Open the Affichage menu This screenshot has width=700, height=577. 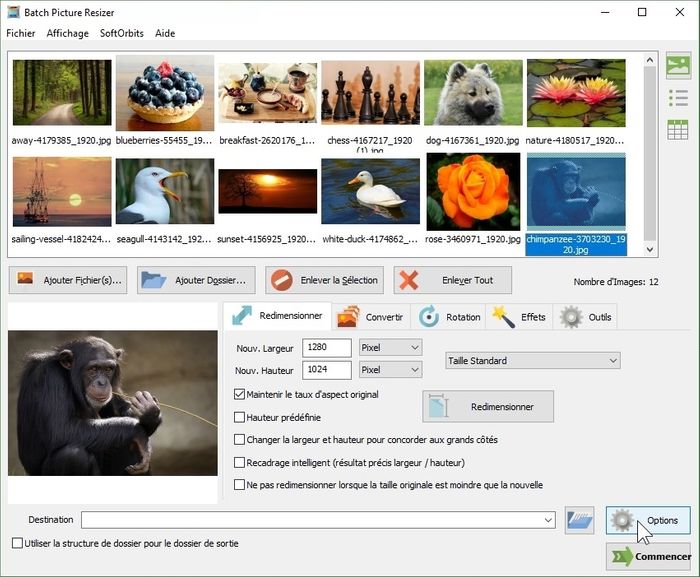click(67, 33)
